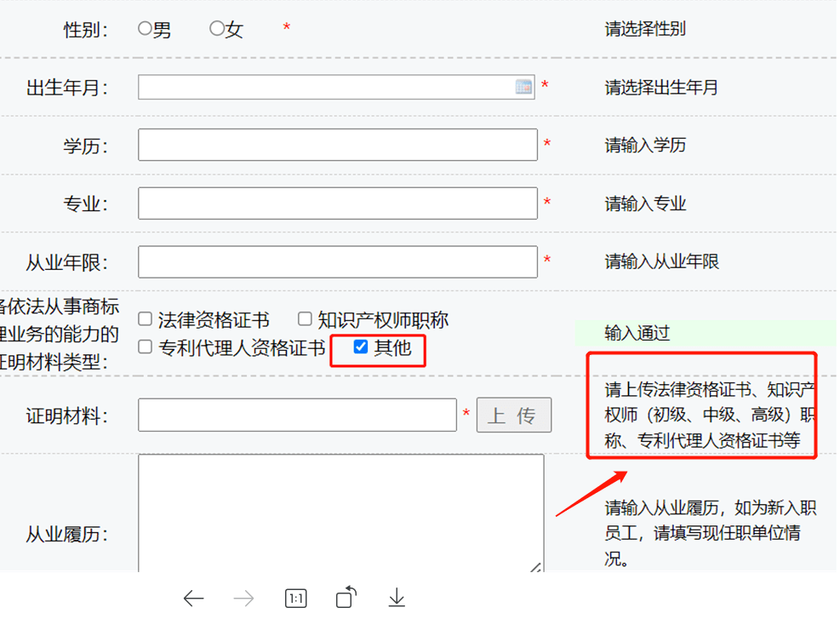Click the 证明材料 file path field

[298, 415]
